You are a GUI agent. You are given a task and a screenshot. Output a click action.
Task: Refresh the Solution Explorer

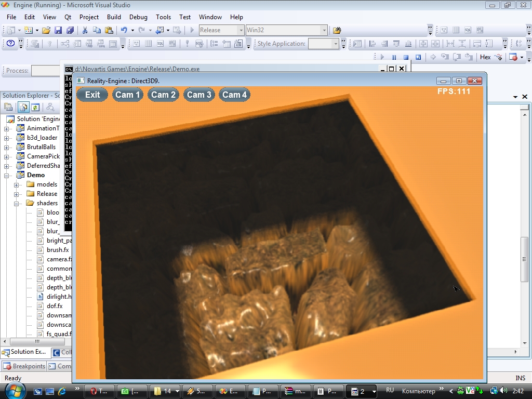coord(35,107)
